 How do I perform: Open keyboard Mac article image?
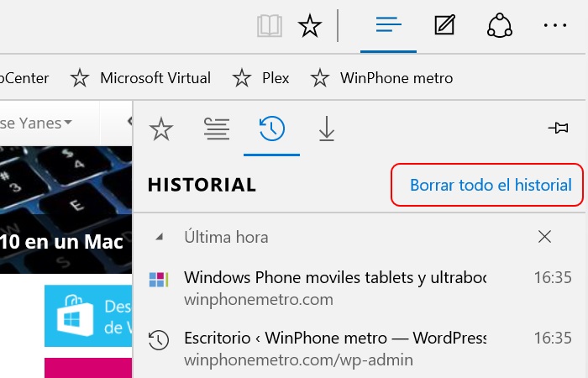pos(66,210)
